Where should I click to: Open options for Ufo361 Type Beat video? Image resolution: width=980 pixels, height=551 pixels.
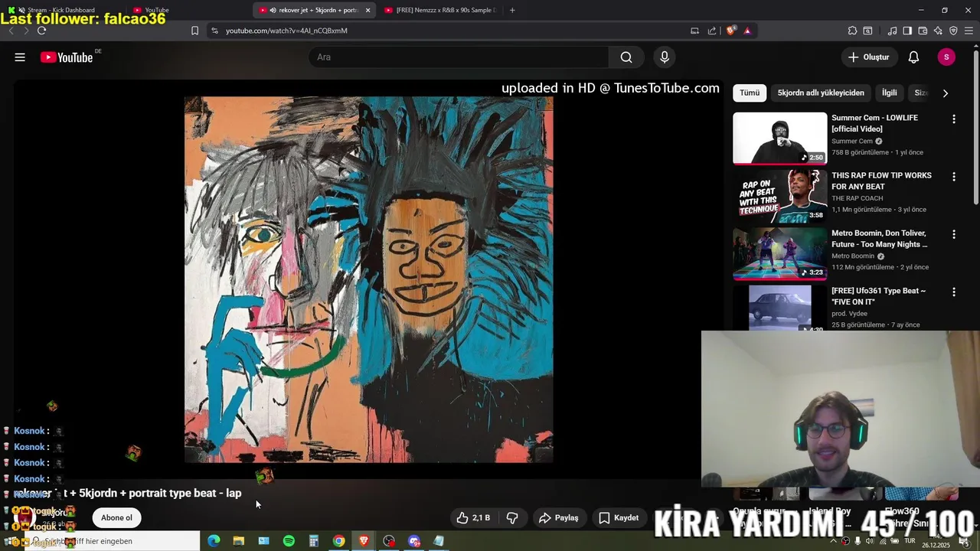point(954,292)
